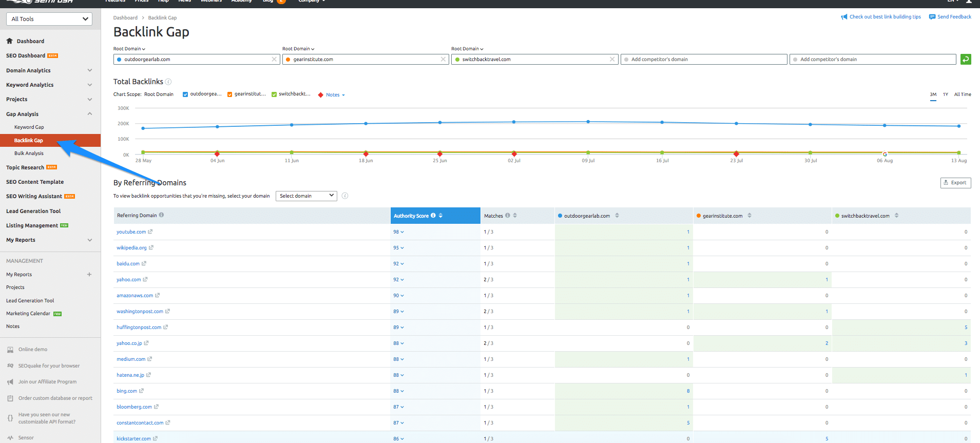
Task: Toggle the switchbackt... chart checkbox
Action: click(274, 94)
